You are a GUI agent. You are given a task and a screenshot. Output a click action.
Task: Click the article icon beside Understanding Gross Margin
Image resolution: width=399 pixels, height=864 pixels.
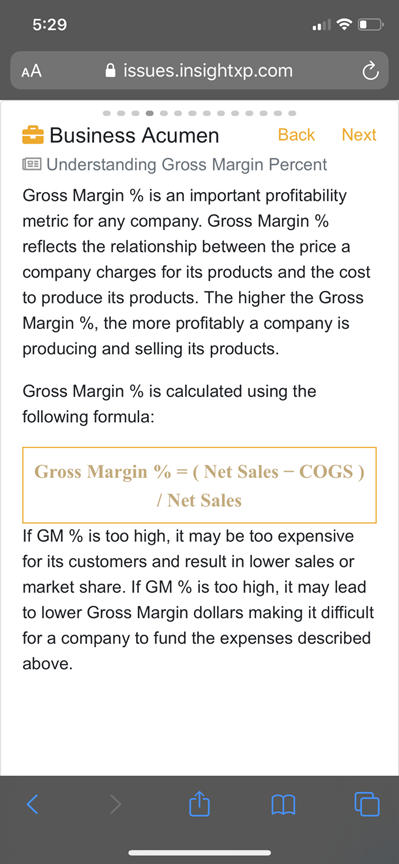point(32,164)
